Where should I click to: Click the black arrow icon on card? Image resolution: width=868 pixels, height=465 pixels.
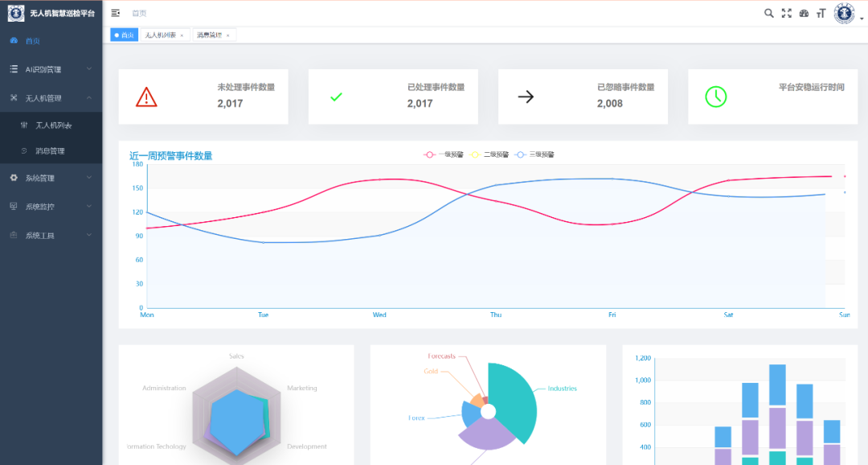pos(526,97)
